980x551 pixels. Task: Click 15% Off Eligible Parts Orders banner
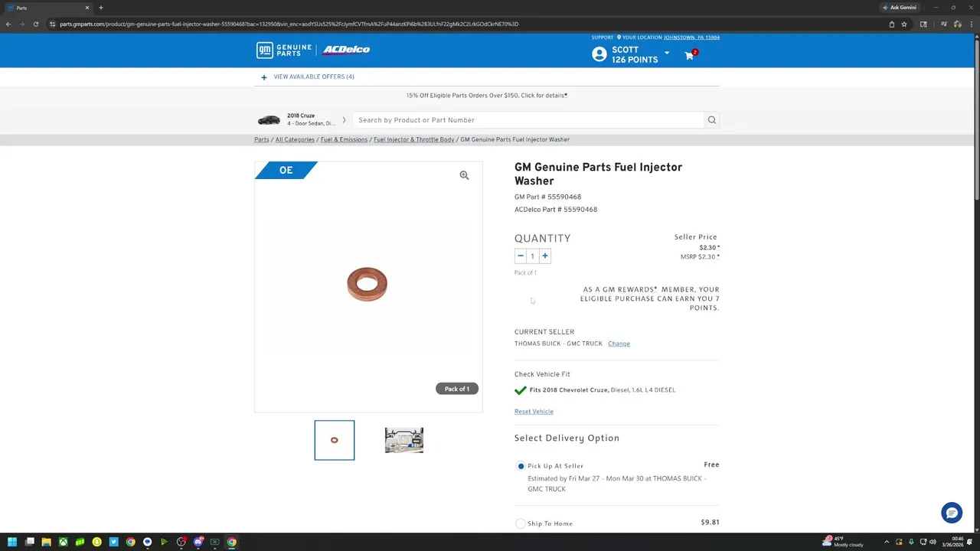point(487,96)
